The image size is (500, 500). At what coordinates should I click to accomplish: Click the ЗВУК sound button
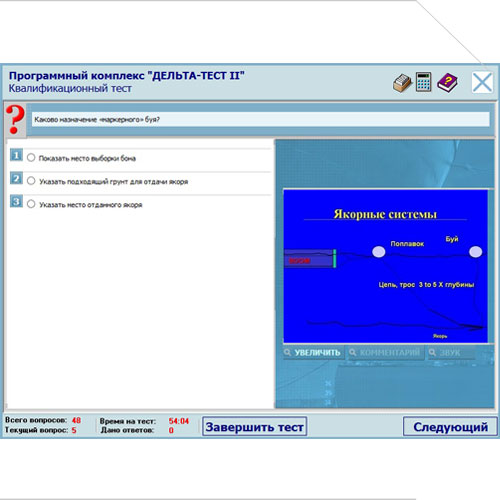point(451,353)
